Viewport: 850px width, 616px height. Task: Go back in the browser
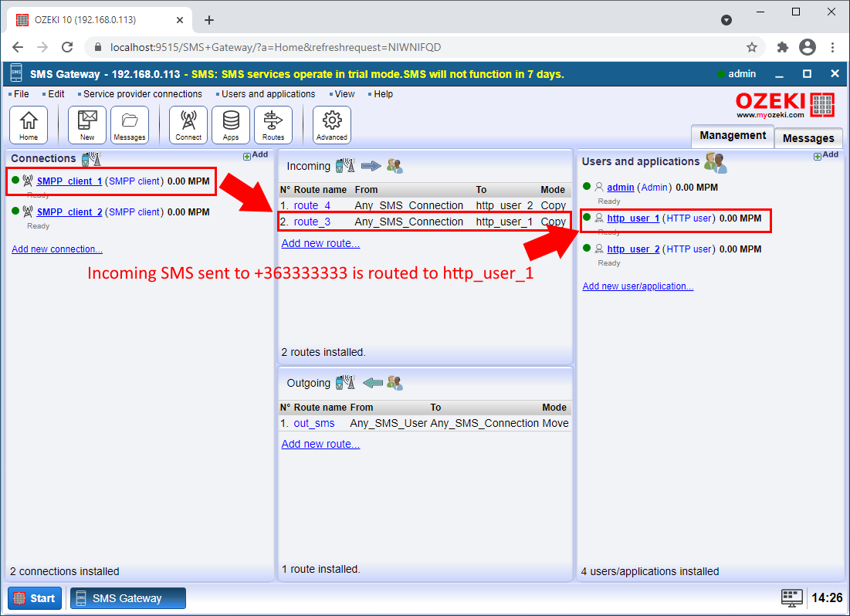point(18,47)
